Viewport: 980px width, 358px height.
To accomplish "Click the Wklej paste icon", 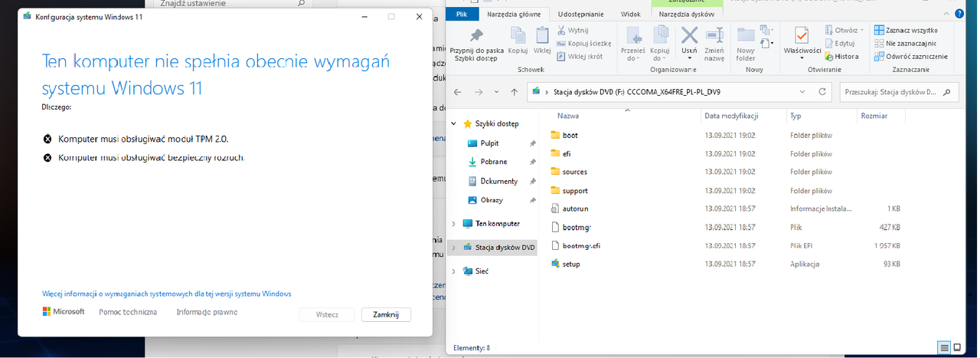I will tap(542, 35).
